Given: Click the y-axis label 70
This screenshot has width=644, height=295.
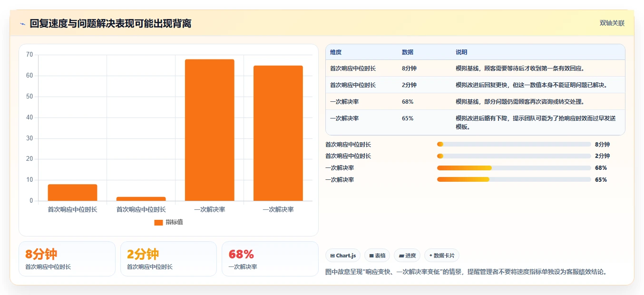Looking at the screenshot, I should tap(29, 55).
